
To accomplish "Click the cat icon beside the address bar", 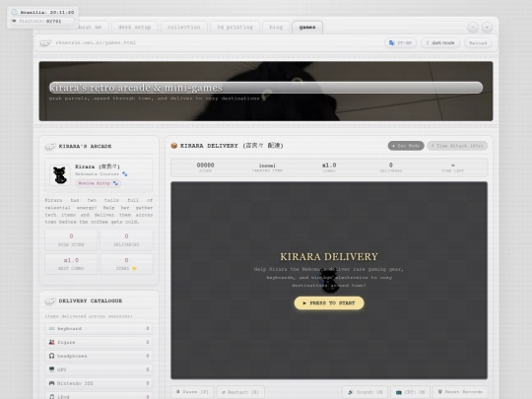I will (x=45, y=43).
